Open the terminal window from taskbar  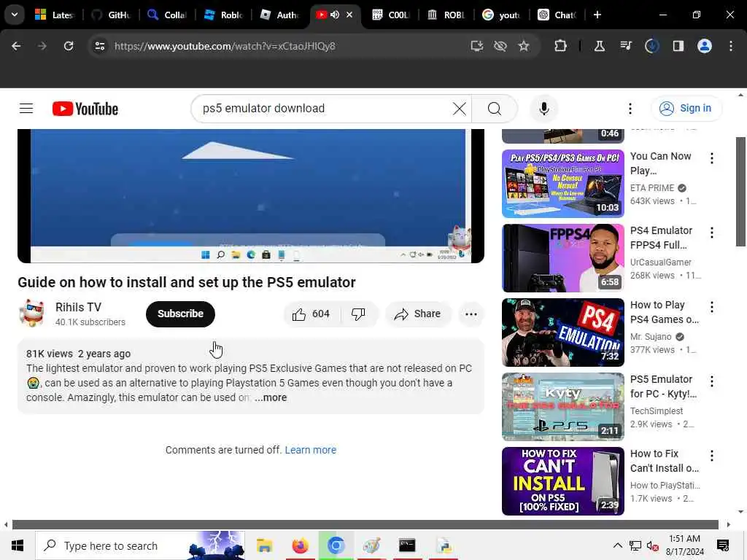pyautogui.click(x=407, y=545)
